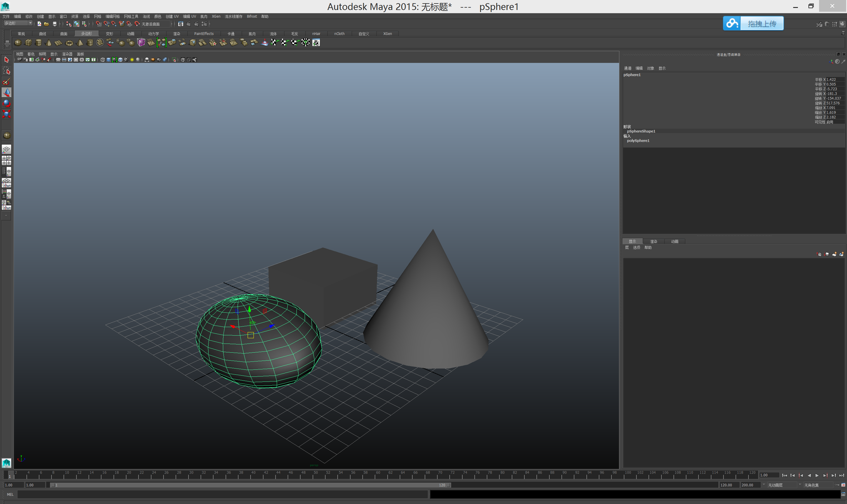
Task: Click select camera icon in panel toolbar
Action: coord(19,60)
